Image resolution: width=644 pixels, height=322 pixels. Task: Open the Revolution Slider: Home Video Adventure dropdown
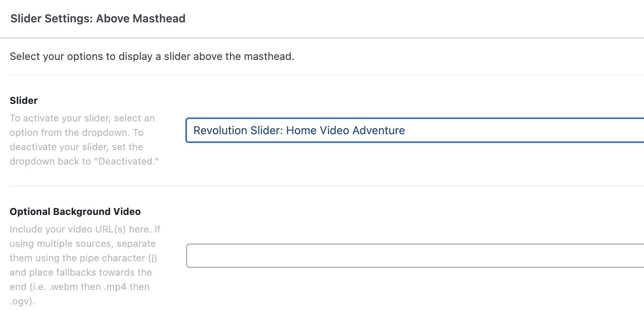tap(415, 130)
